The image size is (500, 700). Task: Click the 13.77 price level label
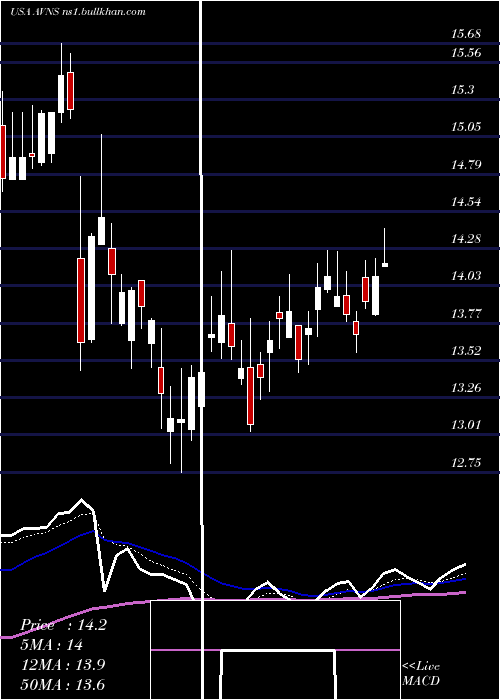[x=466, y=313]
